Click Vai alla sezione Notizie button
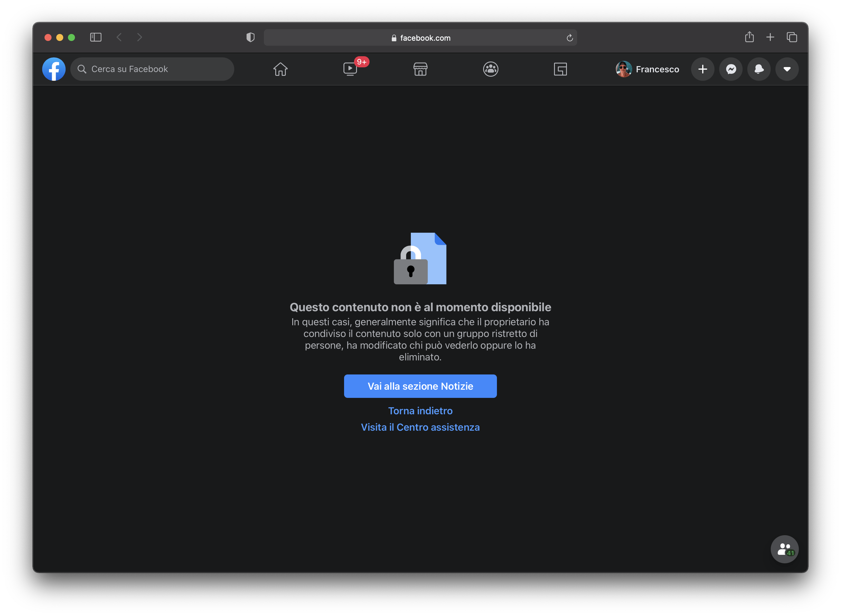The image size is (841, 616). coord(420,386)
